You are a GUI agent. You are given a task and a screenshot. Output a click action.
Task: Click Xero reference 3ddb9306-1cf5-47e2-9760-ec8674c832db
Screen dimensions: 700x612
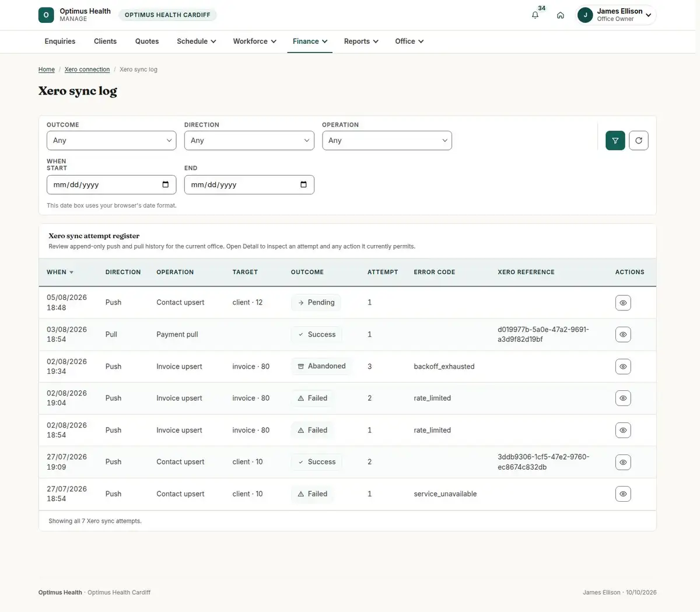pos(543,461)
